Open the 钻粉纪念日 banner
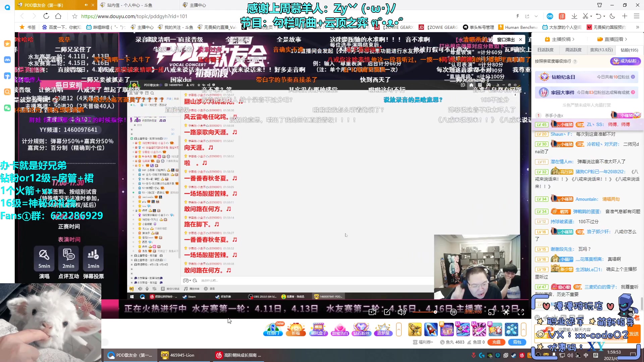 click(x=587, y=77)
